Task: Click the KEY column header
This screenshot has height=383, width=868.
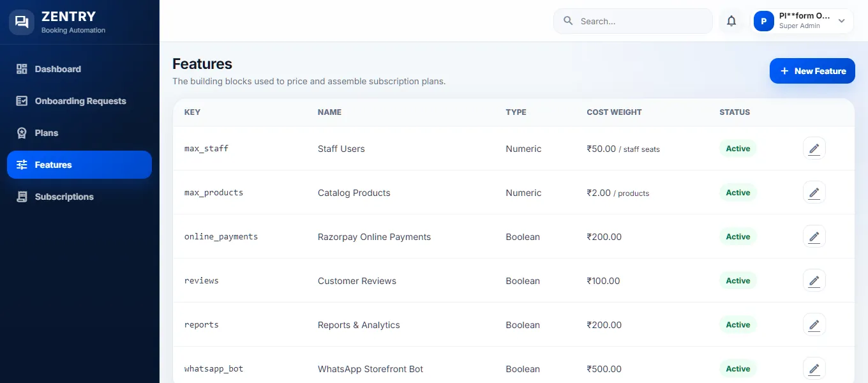Action: point(192,112)
